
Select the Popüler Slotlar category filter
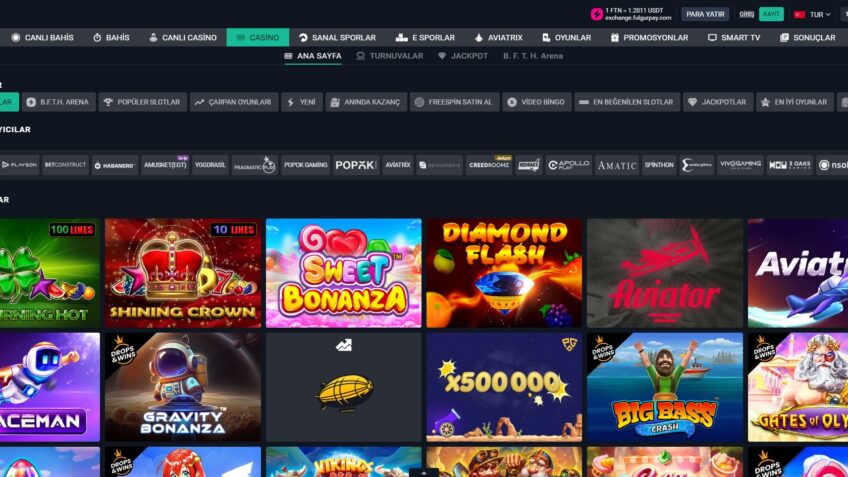[x=142, y=102]
